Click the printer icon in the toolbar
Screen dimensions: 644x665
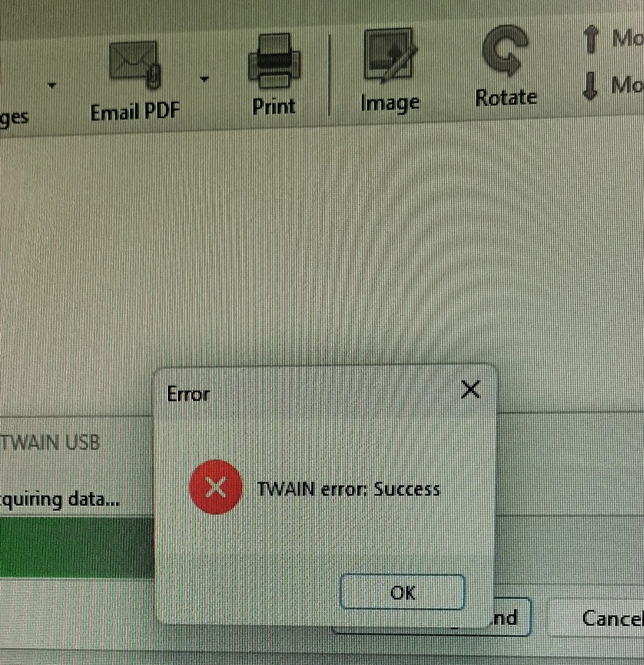[274, 61]
